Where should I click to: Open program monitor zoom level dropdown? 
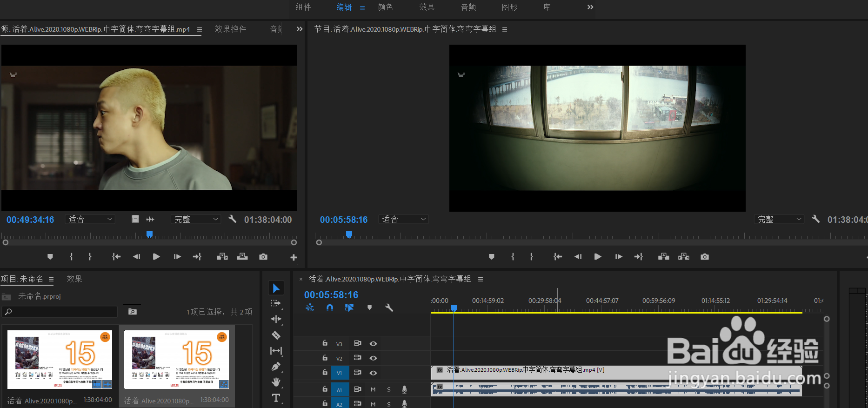[403, 219]
